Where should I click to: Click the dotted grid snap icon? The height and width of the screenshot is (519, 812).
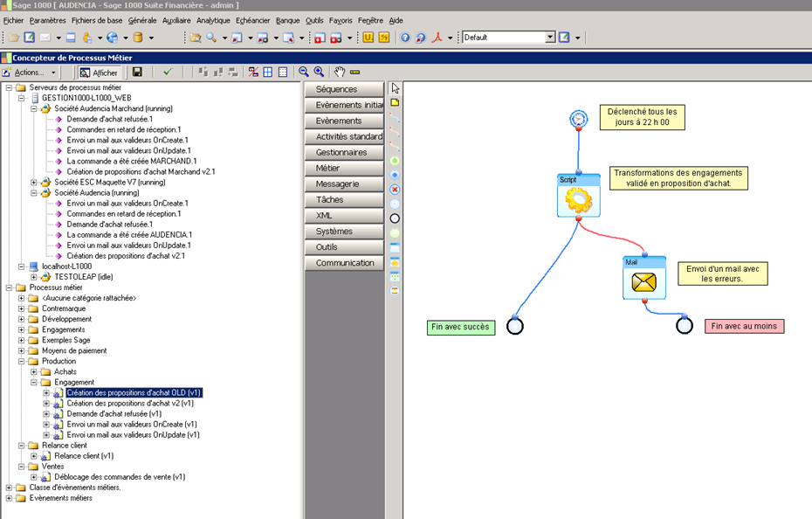[283, 72]
